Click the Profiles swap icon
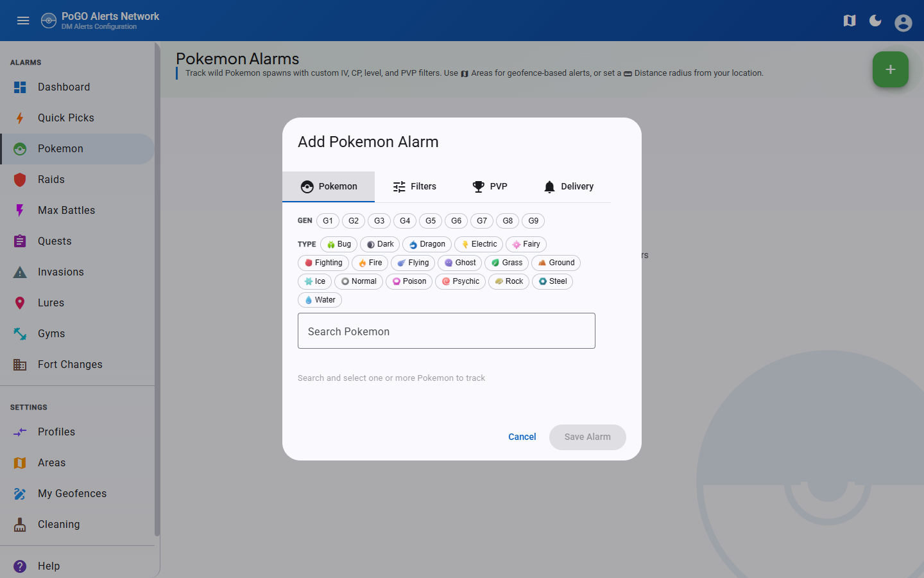 tap(20, 432)
